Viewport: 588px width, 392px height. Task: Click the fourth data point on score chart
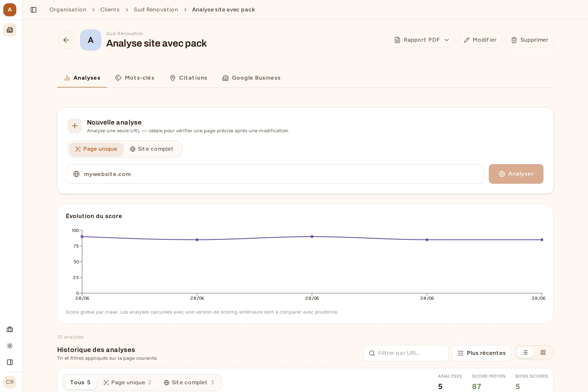click(x=427, y=240)
